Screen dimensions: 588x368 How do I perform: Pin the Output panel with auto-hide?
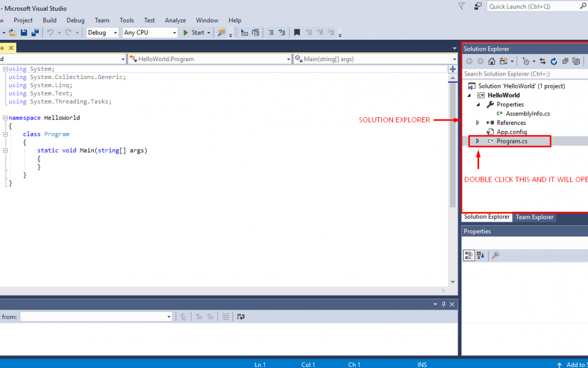coord(444,304)
